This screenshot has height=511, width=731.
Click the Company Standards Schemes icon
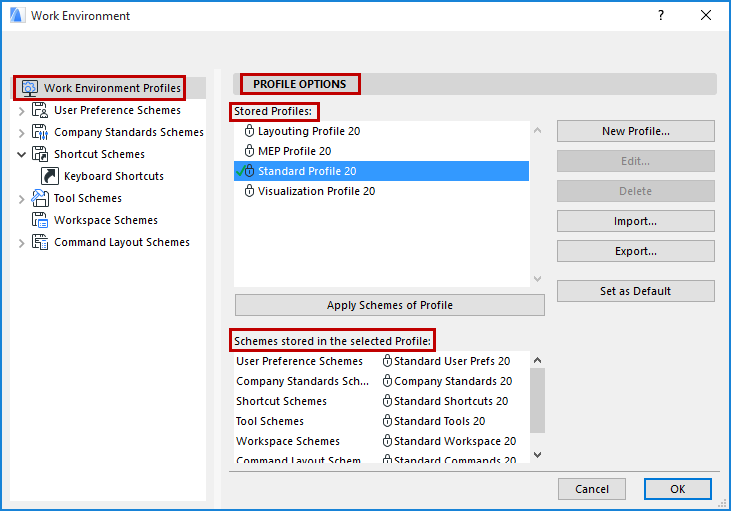click(x=40, y=132)
